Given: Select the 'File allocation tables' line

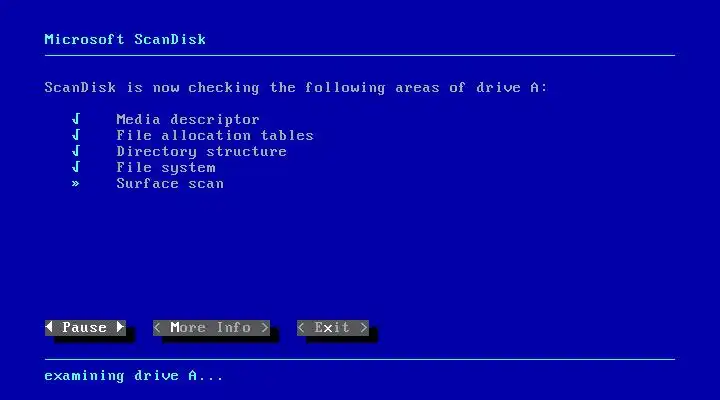Looking at the screenshot, I should pos(215,135).
